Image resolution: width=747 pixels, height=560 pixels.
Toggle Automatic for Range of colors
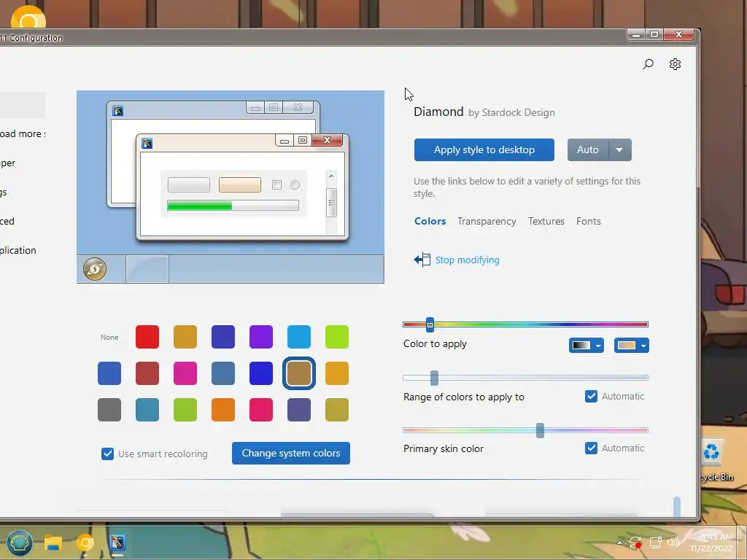[x=591, y=396]
